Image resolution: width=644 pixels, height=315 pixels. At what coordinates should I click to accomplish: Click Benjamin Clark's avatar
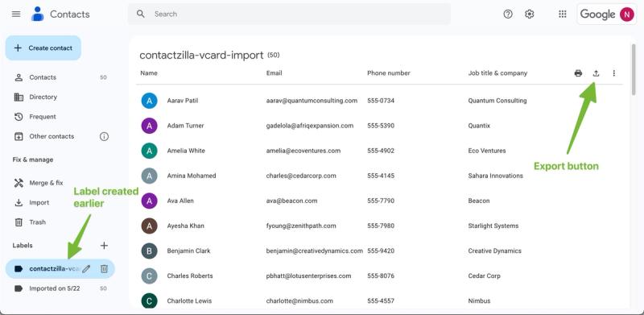point(149,251)
